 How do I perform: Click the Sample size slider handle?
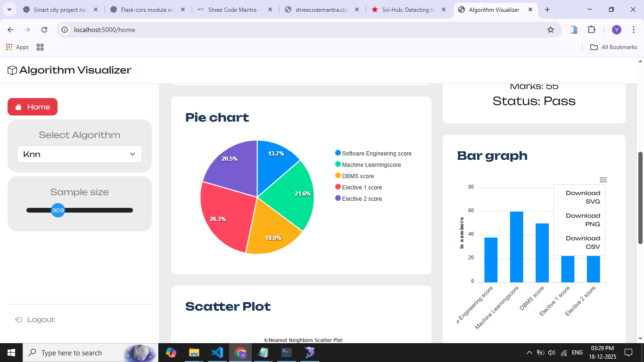point(58,210)
